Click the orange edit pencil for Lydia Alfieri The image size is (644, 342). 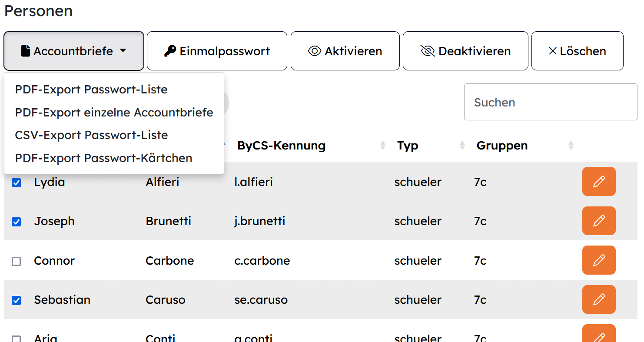pos(599,182)
